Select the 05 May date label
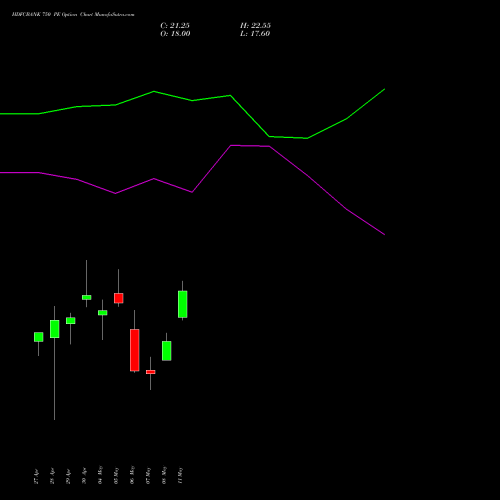 [116, 475]
